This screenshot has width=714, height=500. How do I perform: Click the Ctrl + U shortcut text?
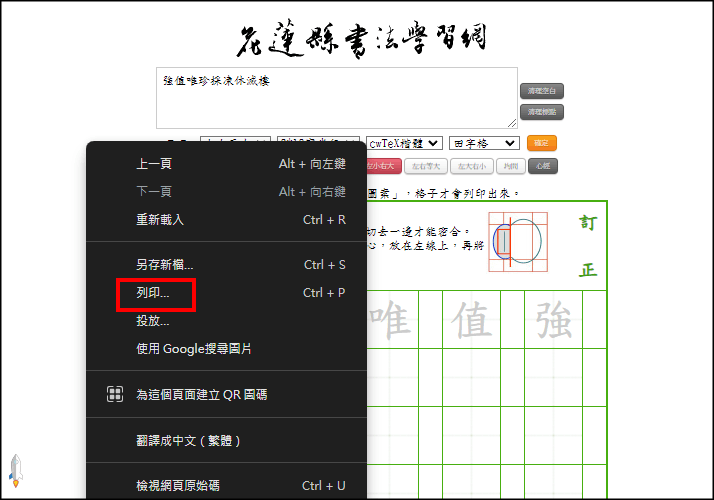(x=323, y=486)
